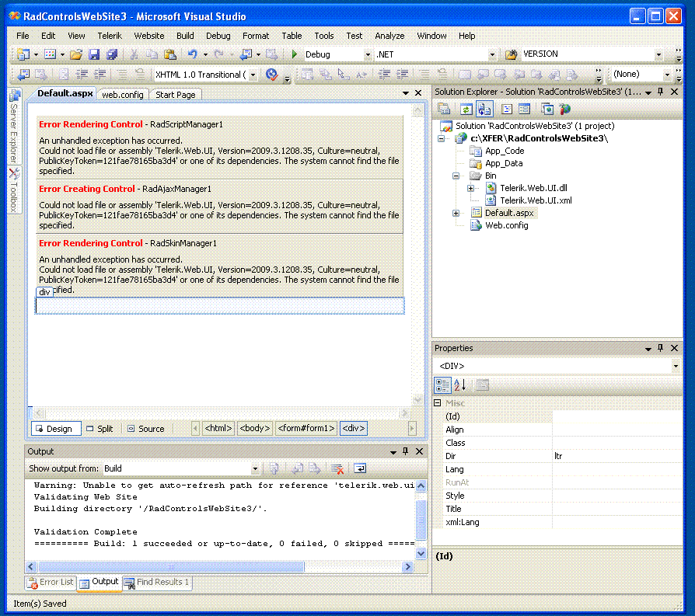Open the Build menu
This screenshot has height=616, width=695.
click(x=185, y=36)
